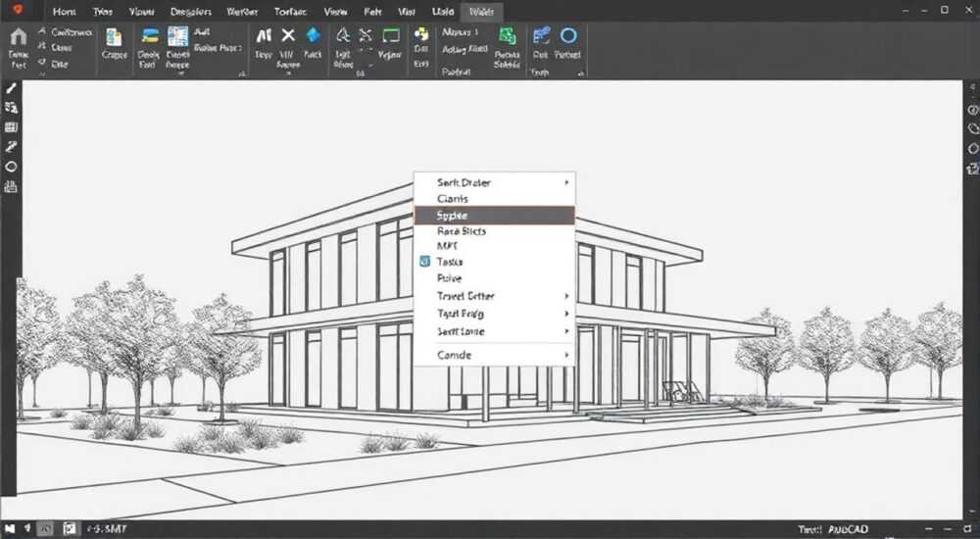Open the 'Hom' ribbon tab
This screenshot has height=539, width=980.
pos(65,12)
